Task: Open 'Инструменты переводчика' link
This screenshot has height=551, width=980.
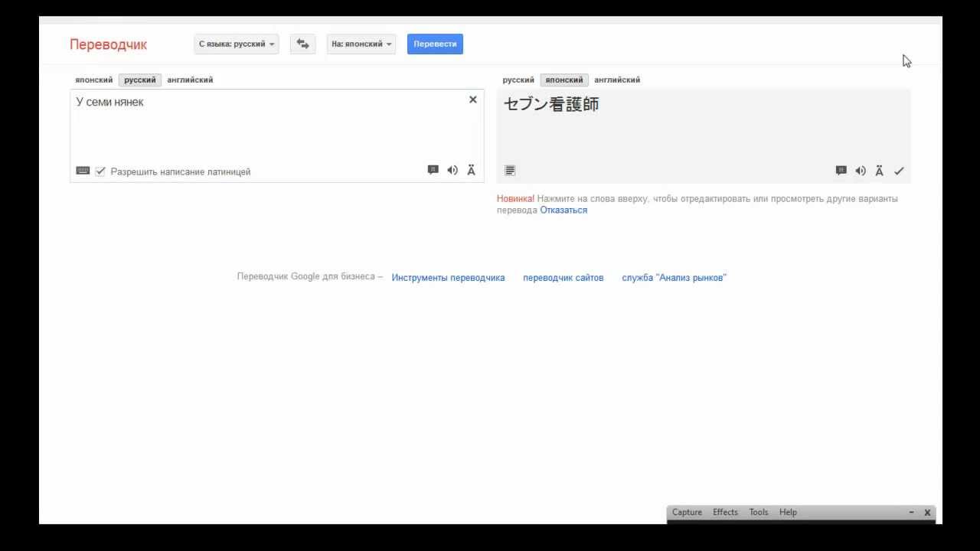Action: [448, 278]
